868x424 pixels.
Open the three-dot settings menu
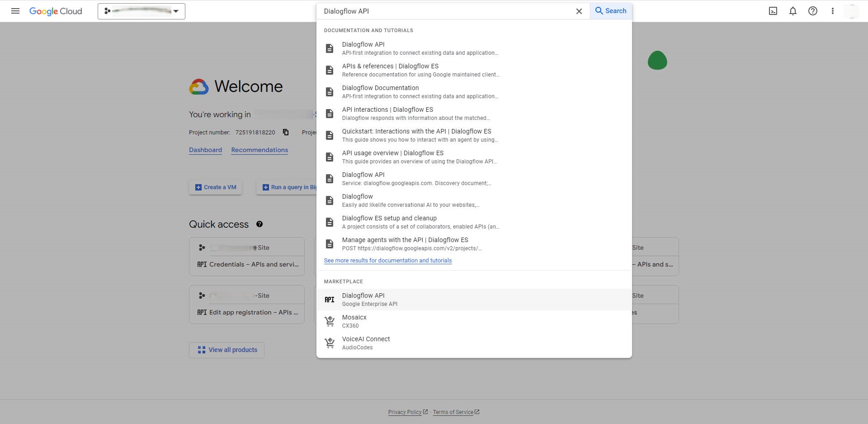[x=833, y=11]
